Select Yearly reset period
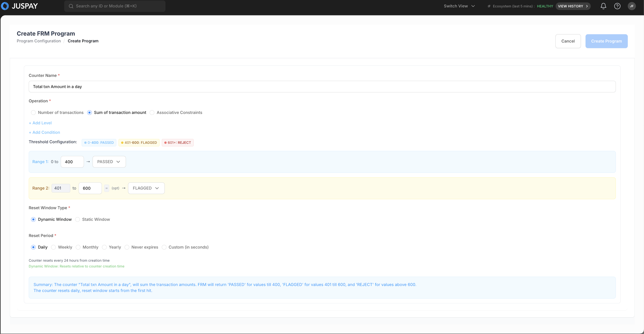The height and width of the screenshot is (334, 644). (104, 247)
